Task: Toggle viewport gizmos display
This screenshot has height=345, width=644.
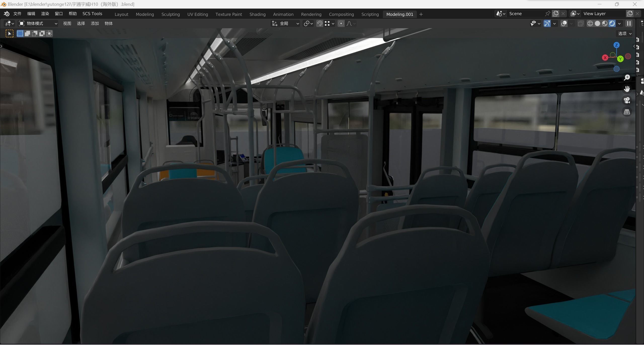Action: (547, 23)
